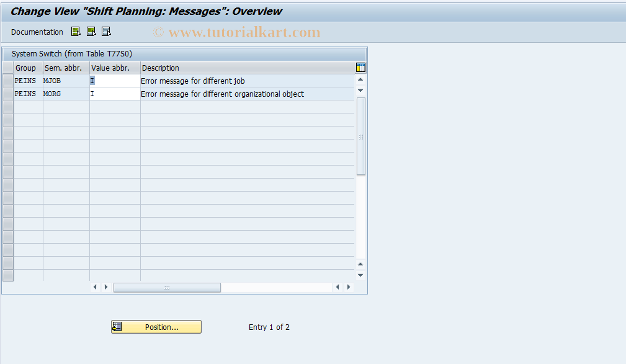Open the Documentation button

point(37,32)
